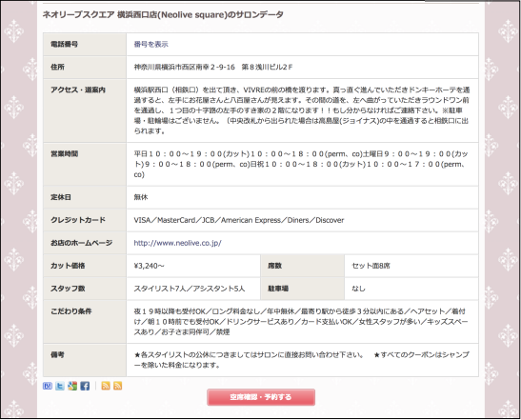The width and height of the screenshot is (521, 420).
Task: Click the アクセス・道案内 row label
Action: pyautogui.click(x=78, y=90)
